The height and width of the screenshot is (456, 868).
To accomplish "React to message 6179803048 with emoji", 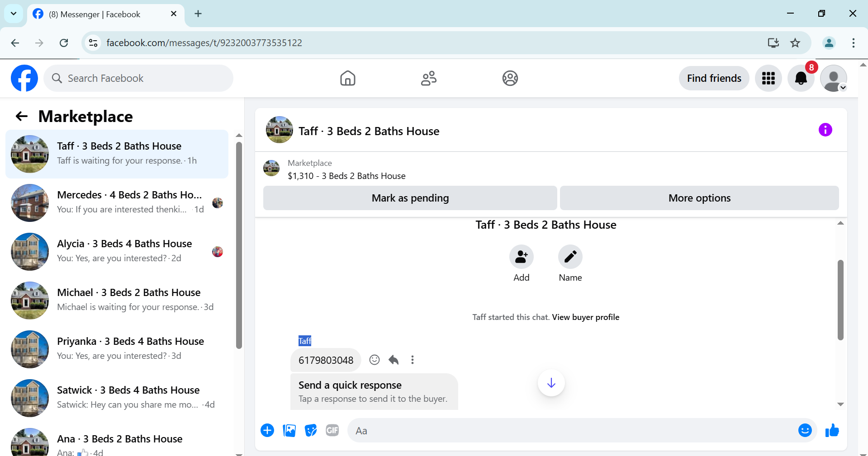I will 374,360.
